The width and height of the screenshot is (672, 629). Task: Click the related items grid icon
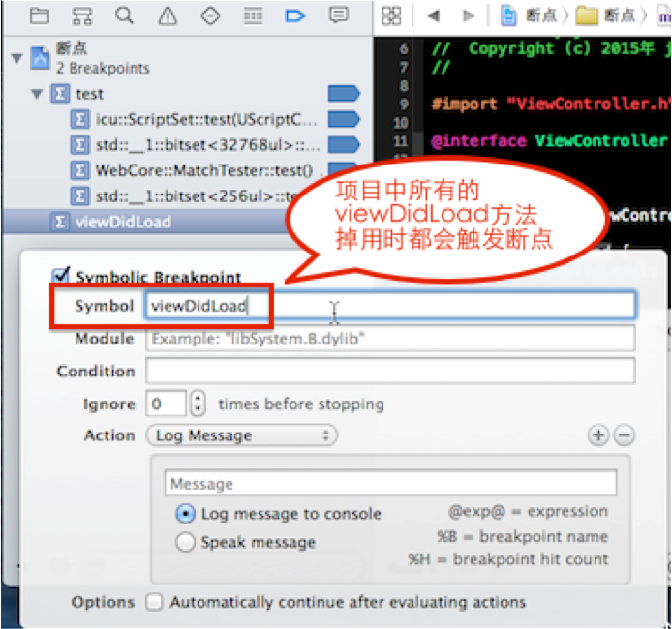click(391, 15)
